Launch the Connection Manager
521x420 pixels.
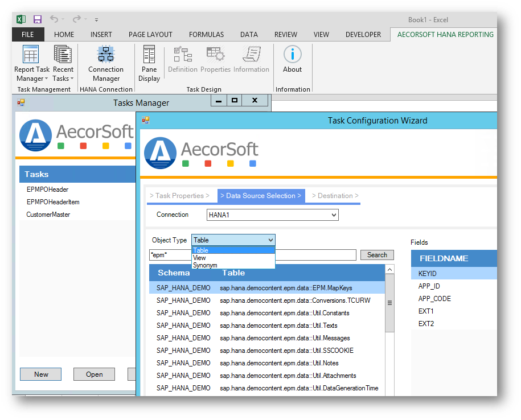click(x=106, y=63)
